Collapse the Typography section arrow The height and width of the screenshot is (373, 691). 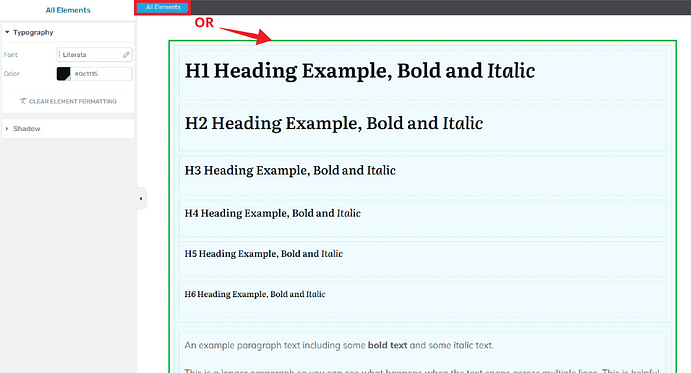7,32
